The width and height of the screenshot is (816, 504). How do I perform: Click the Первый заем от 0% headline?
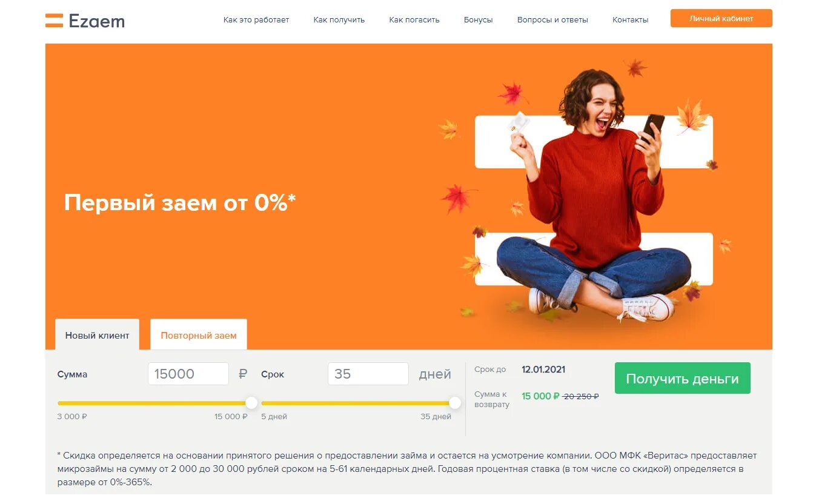tap(180, 202)
